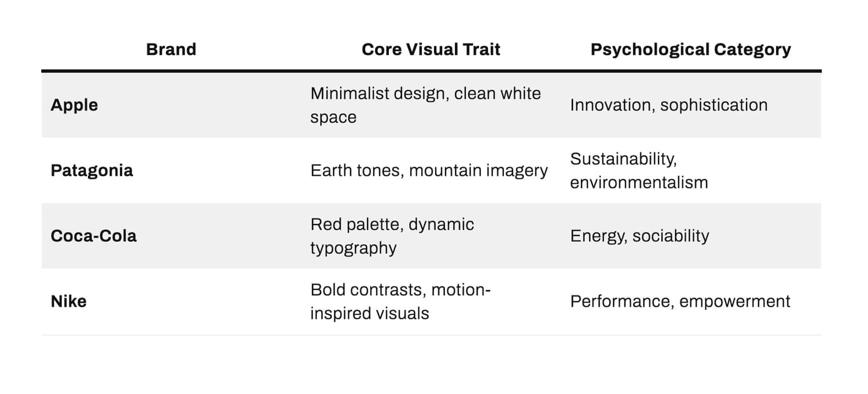
Task: Select the "Performance, empowerment" cell
Action: [680, 301]
